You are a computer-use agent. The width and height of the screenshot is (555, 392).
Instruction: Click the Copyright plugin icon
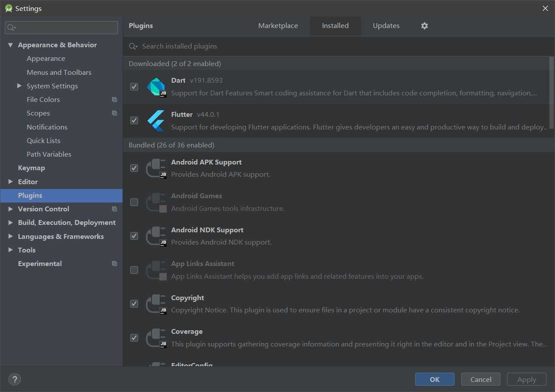tap(156, 304)
